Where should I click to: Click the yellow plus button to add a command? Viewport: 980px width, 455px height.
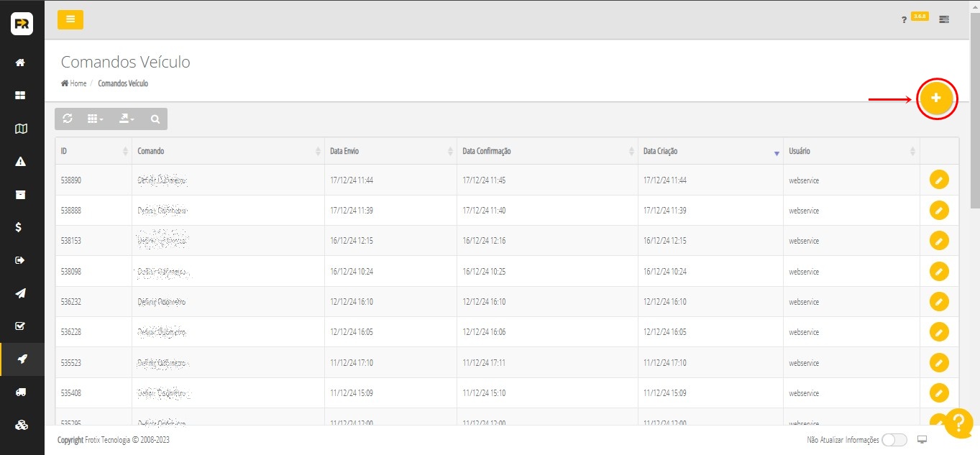pos(935,98)
